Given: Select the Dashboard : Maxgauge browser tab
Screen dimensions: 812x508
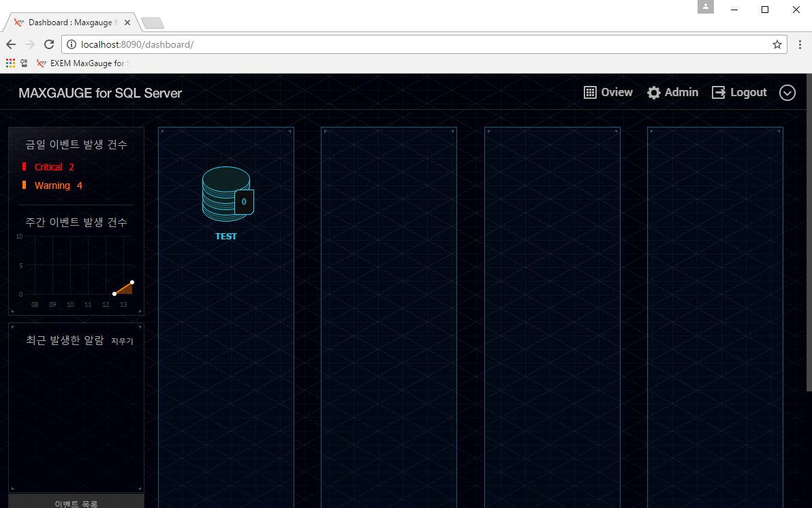Looking at the screenshot, I should coord(72,23).
